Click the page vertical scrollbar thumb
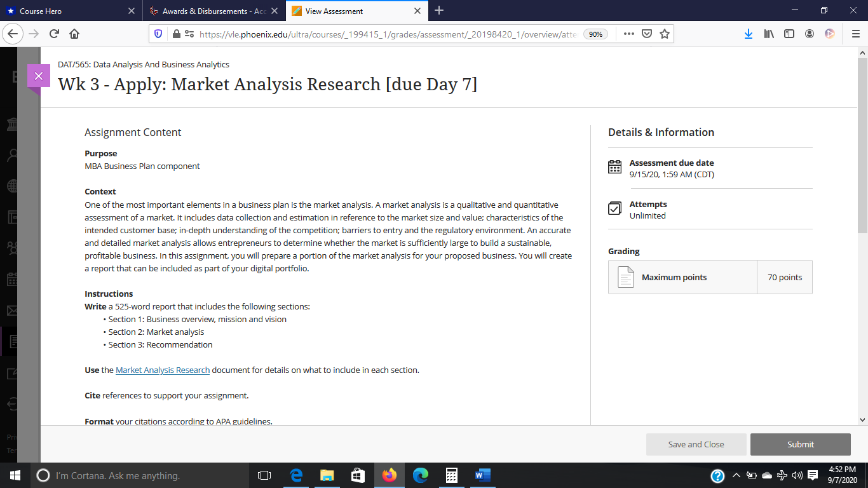The image size is (868, 488). [x=862, y=145]
